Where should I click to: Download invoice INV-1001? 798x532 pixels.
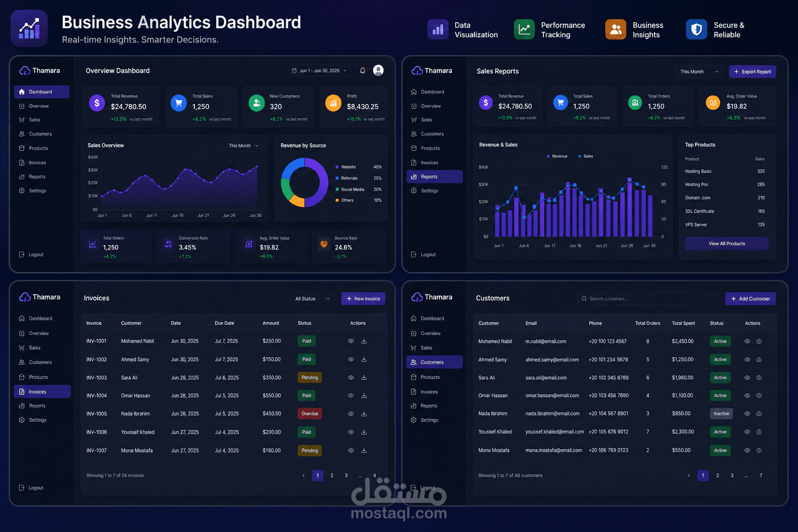(364, 341)
